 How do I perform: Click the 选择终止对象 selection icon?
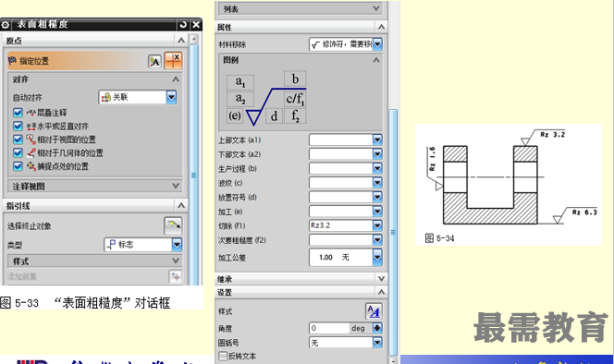[x=173, y=225]
